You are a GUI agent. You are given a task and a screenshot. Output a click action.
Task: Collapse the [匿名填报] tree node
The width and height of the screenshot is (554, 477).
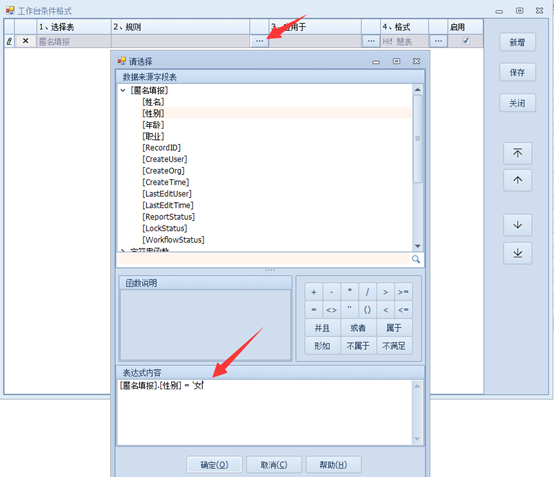[123, 90]
